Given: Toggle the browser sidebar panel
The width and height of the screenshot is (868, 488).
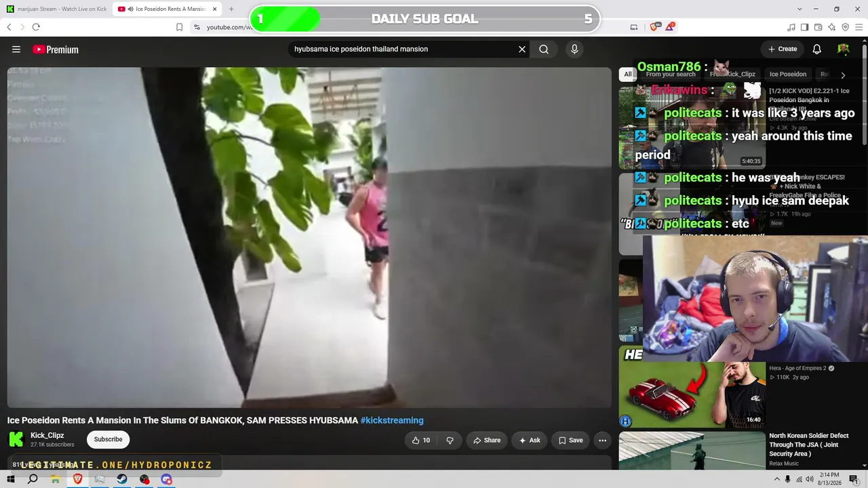Looking at the screenshot, I should point(805,27).
